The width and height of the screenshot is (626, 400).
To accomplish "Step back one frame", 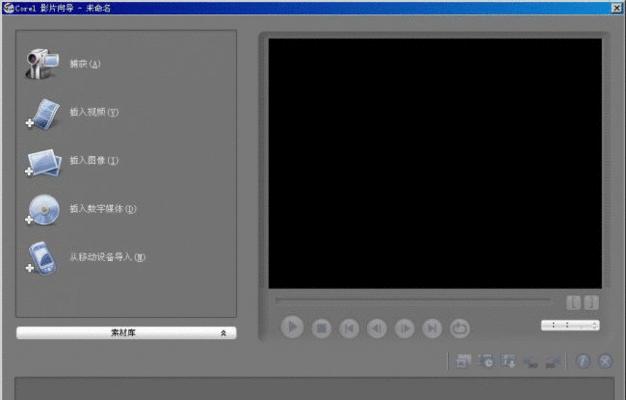I will click(377, 329).
